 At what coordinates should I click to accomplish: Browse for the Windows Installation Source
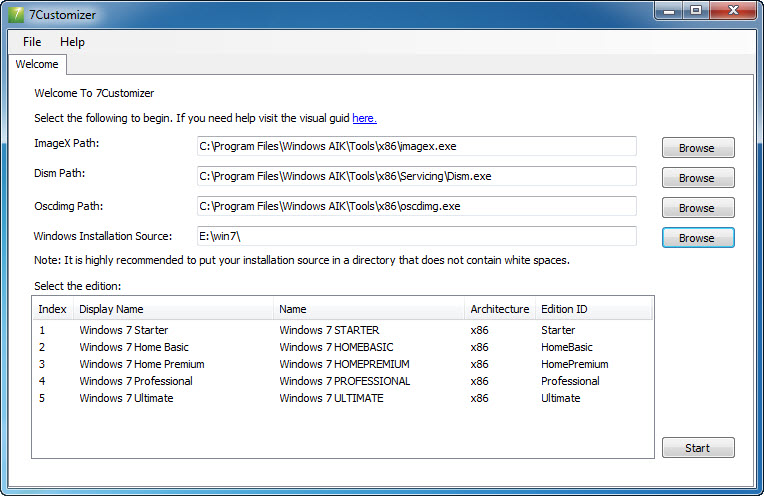(698, 238)
